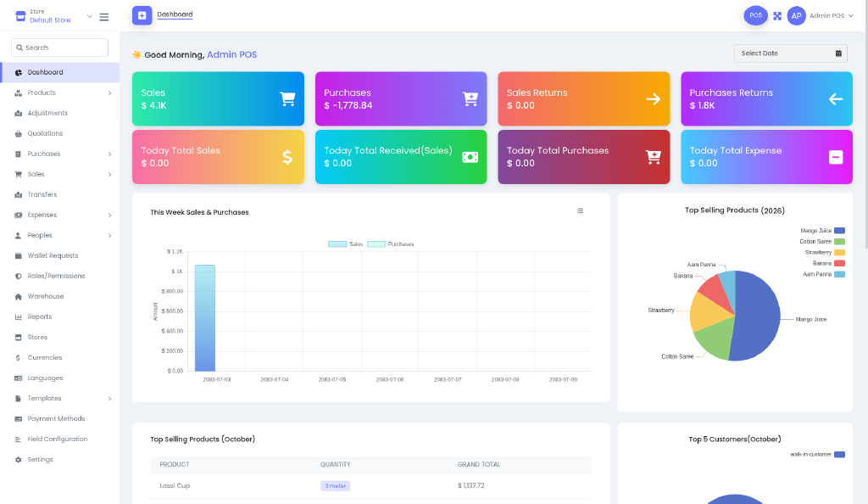The width and height of the screenshot is (868, 504).
Task: Expand the Templates submenu chevron
Action: [109, 399]
